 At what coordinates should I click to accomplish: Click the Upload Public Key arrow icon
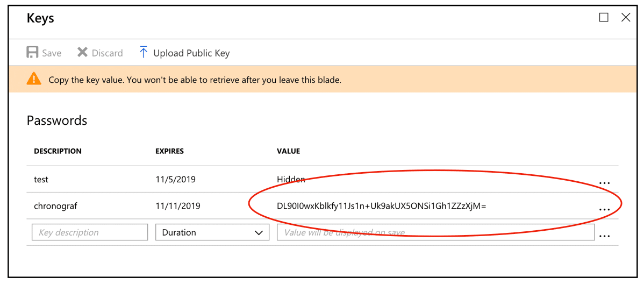[144, 52]
